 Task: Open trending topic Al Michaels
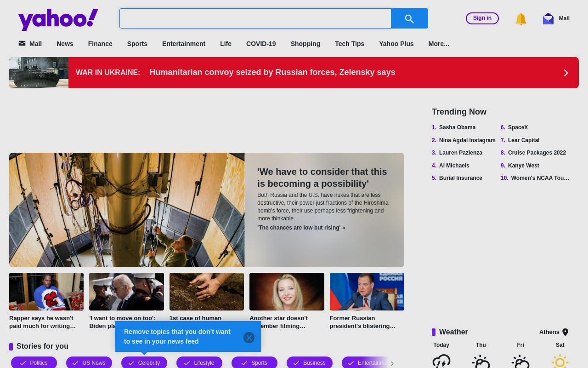click(x=454, y=166)
